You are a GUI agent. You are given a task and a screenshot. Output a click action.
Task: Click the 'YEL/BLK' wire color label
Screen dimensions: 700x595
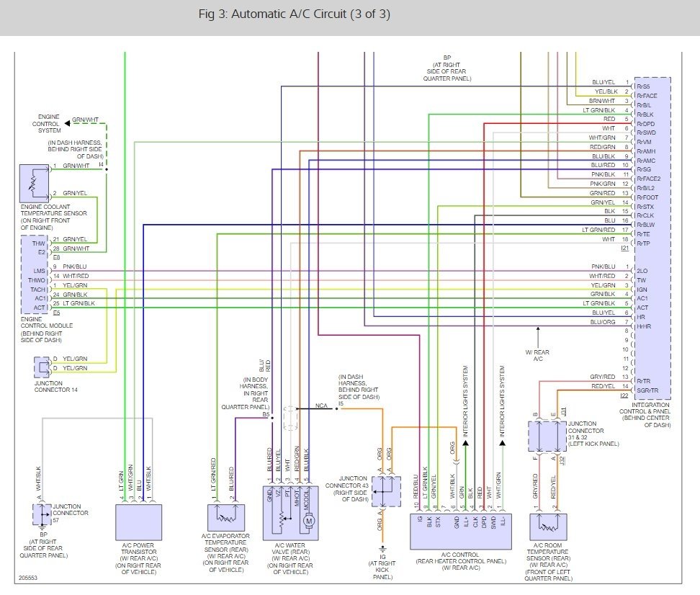[x=606, y=91]
